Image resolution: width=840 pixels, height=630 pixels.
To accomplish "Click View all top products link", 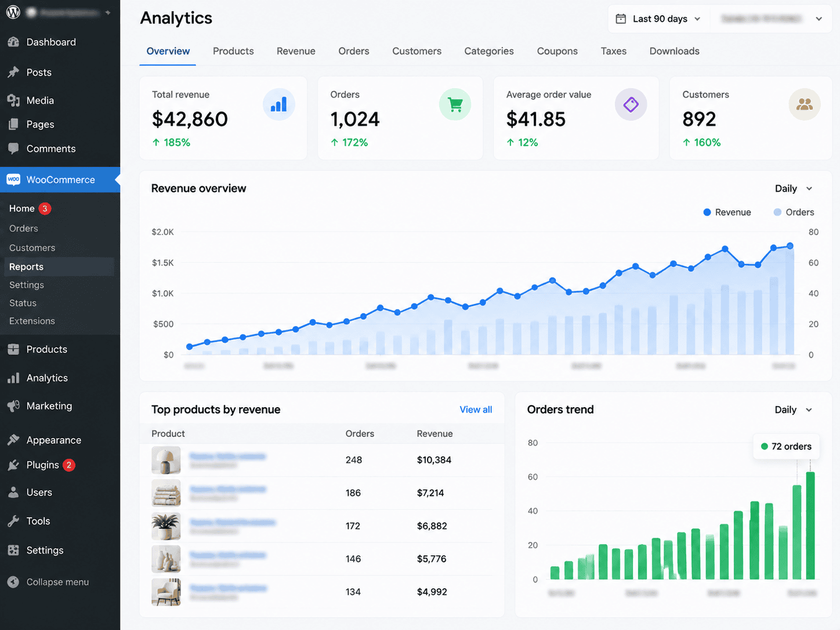I will [x=476, y=410].
